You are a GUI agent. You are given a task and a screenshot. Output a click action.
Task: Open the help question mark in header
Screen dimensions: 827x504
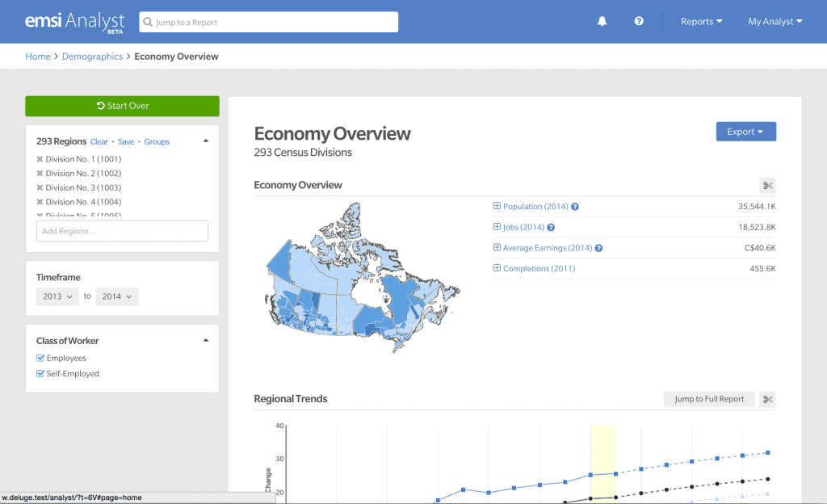click(x=639, y=21)
